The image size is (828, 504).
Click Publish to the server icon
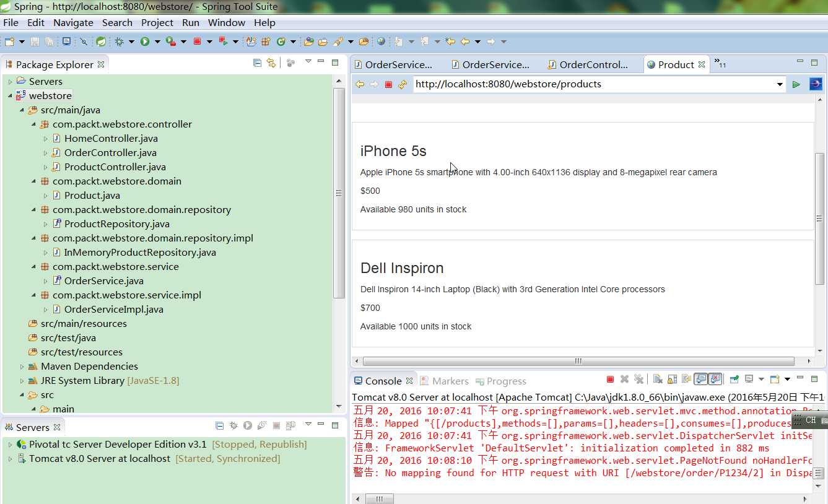[x=291, y=425]
